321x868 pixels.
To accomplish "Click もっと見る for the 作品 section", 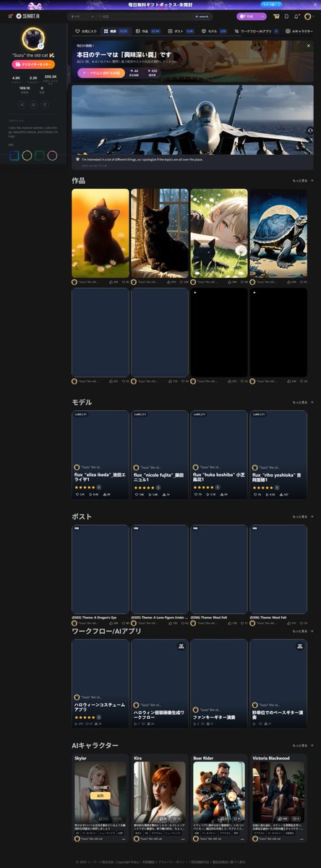I will coord(302,180).
